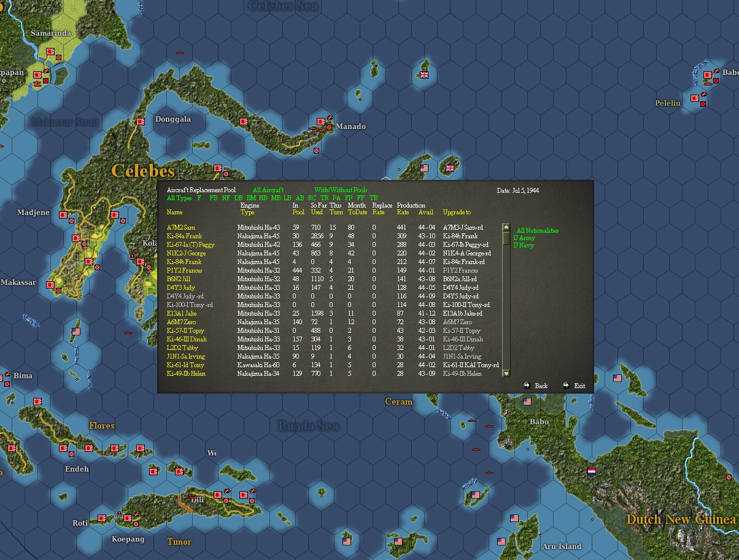
Task: Click the aircraft list scrollbar thumb
Action: pyautogui.click(x=506, y=237)
